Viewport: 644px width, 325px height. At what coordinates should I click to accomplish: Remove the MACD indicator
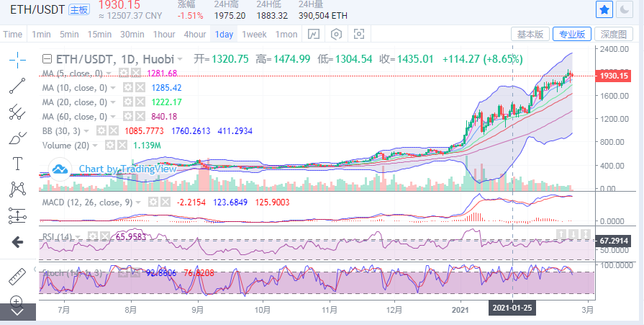click(165, 202)
